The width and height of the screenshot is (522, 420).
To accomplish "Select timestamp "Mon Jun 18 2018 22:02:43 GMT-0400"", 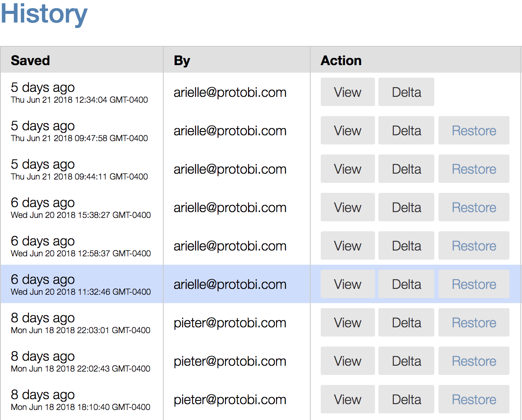I will [x=81, y=369].
